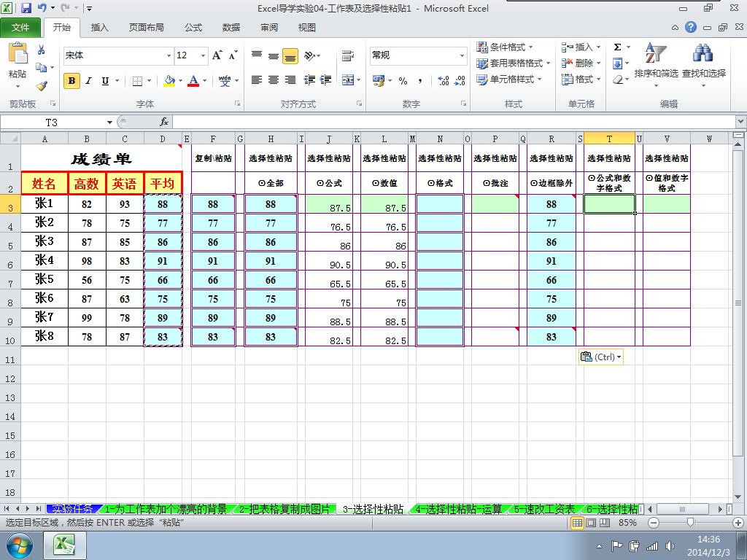Open the font name dropdown 宋体

[x=169, y=55]
